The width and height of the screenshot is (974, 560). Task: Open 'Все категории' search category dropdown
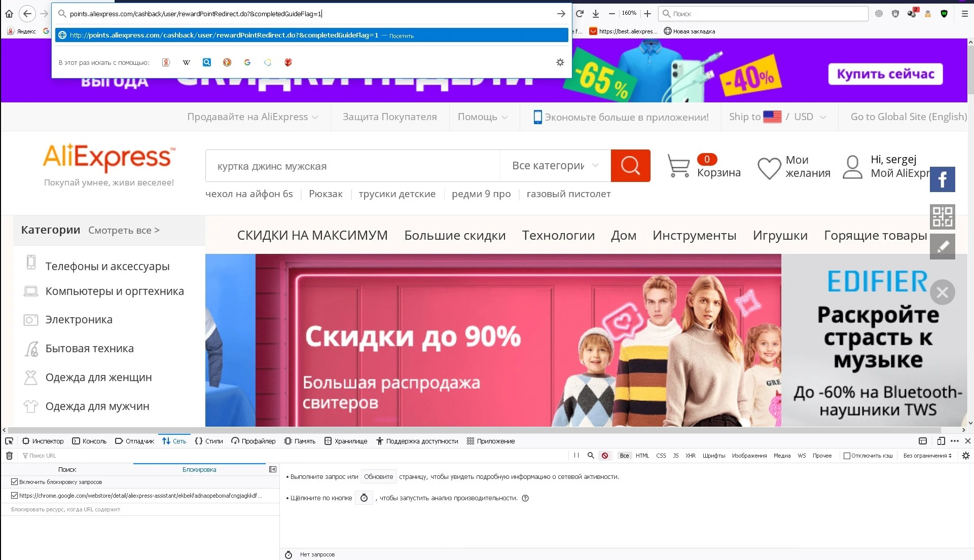(555, 166)
